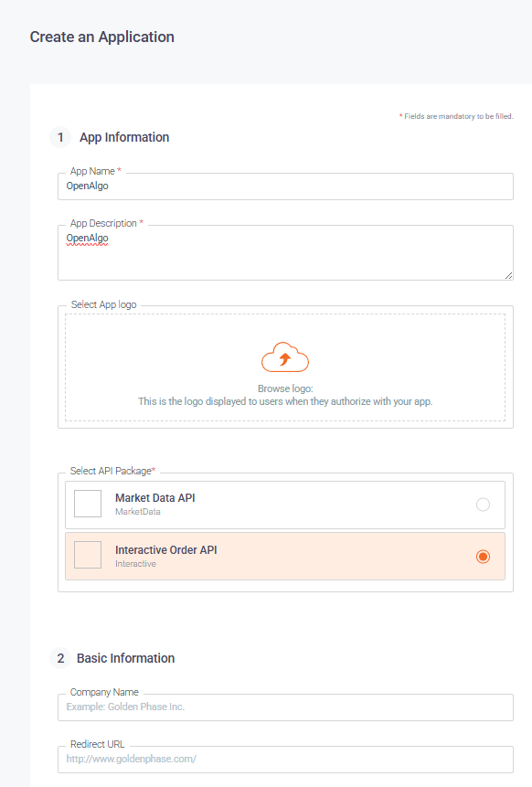Screen dimensions: 532x787
Task: Click the Redirect URL input field
Action: 285,760
